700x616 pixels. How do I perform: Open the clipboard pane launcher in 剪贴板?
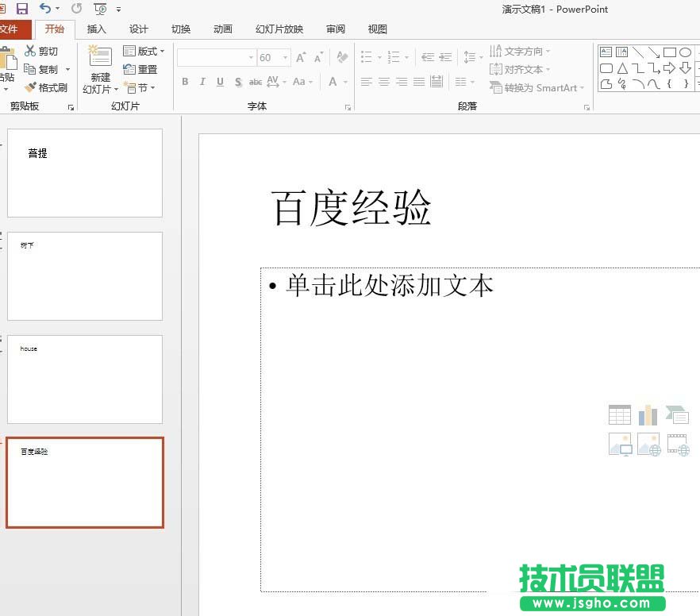click(x=71, y=107)
